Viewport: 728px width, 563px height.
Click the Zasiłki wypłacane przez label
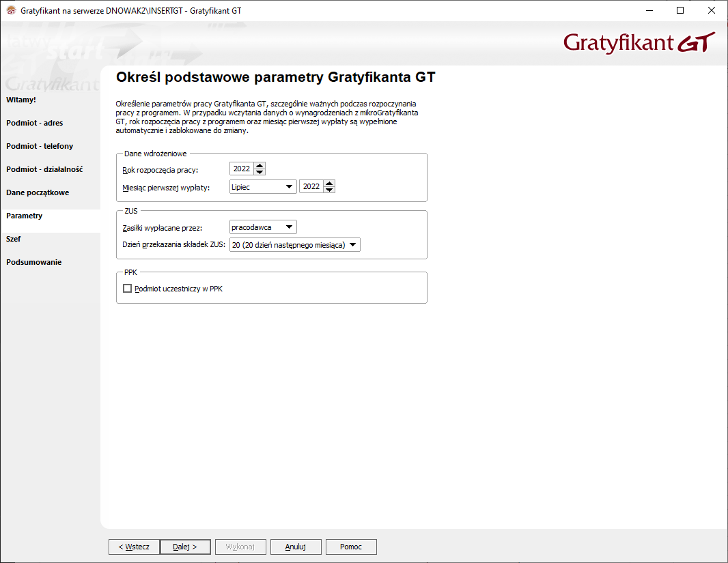(x=163, y=228)
